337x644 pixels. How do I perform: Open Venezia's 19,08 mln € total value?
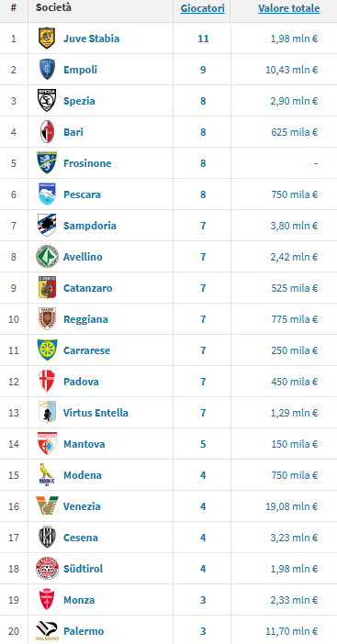coord(292,506)
